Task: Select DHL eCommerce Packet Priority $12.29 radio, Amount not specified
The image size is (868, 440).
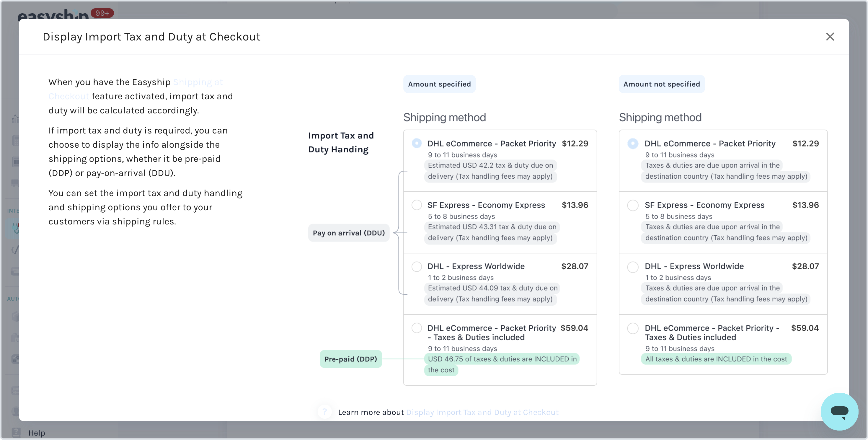Action: point(632,143)
